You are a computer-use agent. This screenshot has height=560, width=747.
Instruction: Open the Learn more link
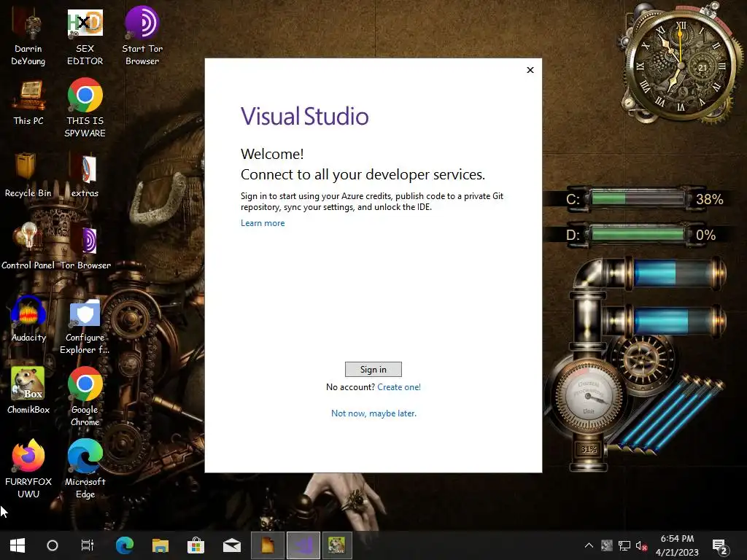(263, 223)
